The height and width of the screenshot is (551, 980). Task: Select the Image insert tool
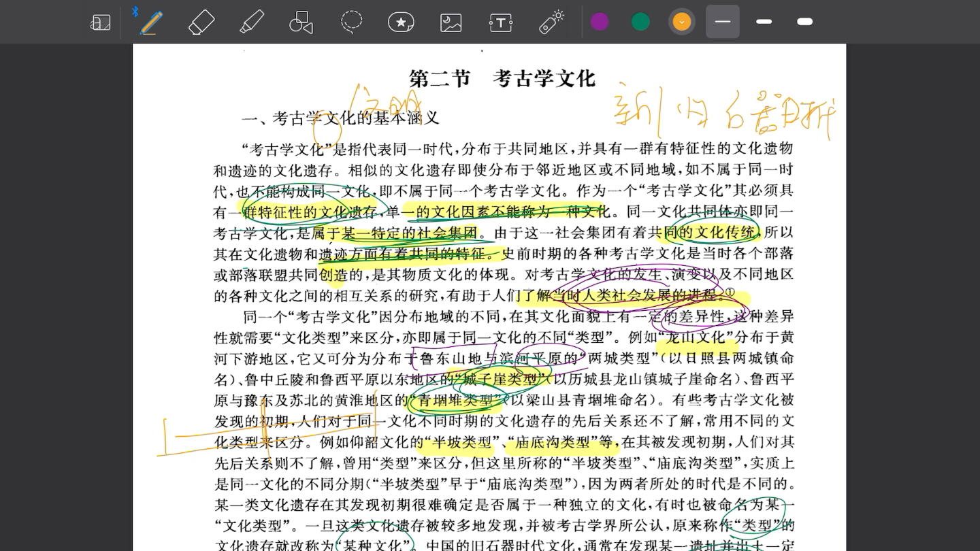pos(451,22)
